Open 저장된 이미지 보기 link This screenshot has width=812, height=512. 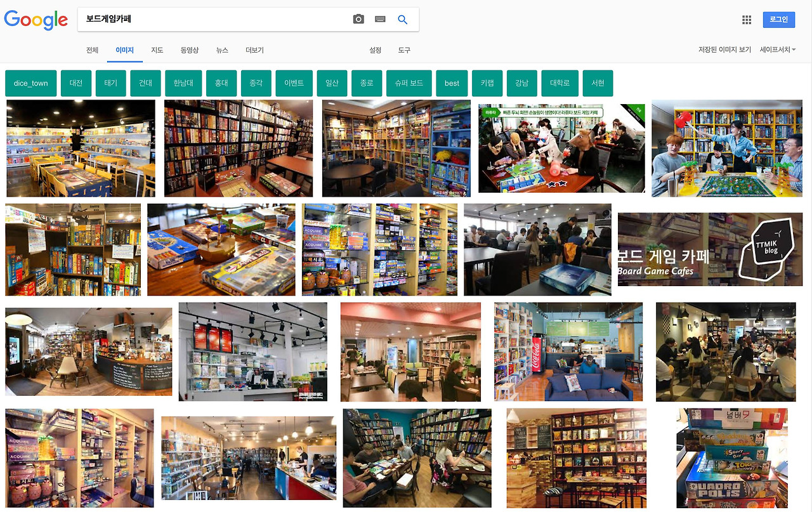click(724, 49)
